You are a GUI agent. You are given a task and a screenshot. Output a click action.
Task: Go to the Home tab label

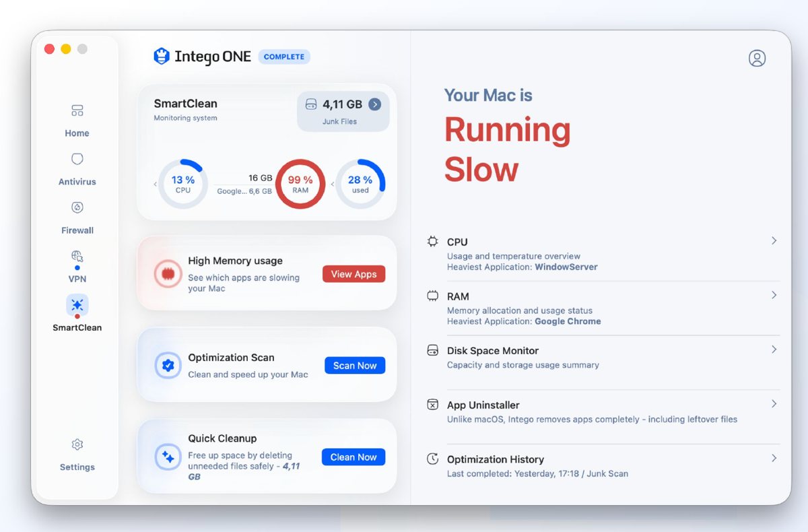[77, 133]
